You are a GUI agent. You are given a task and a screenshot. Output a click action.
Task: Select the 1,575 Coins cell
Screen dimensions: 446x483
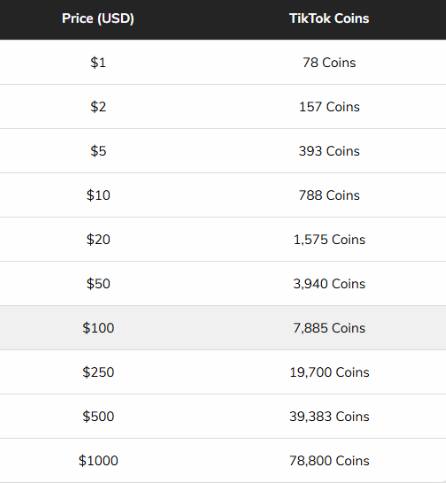(x=329, y=239)
